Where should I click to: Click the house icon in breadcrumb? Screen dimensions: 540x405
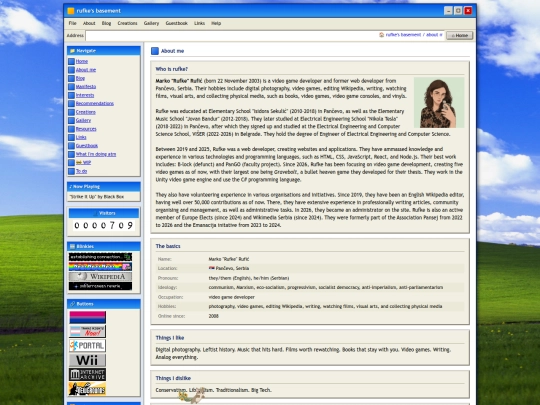tap(382, 35)
